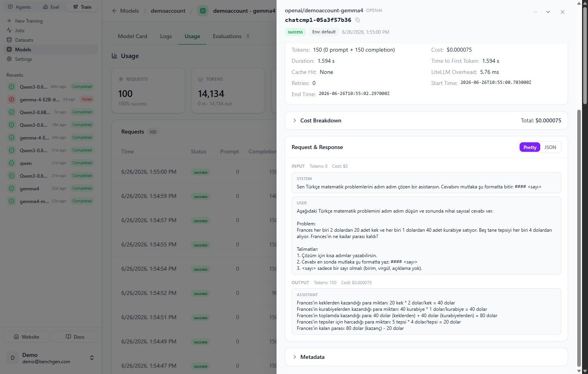Open recent Qwen3-0.6 job from 40m ago
Viewport: 588px width, 374px height.
pos(51,87)
